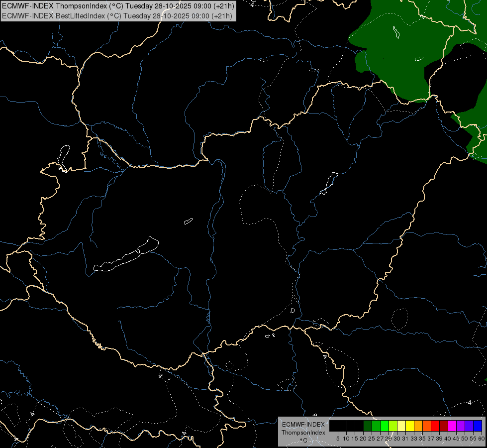Viewport: 487px width, 448px height.
Task: Pick the bright yellow 31-33 legend swatch
Action: tap(410, 426)
